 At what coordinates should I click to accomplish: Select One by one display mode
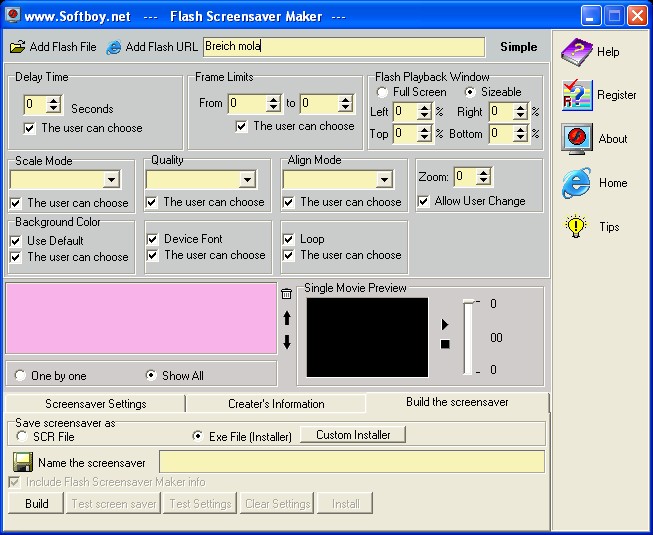point(20,376)
